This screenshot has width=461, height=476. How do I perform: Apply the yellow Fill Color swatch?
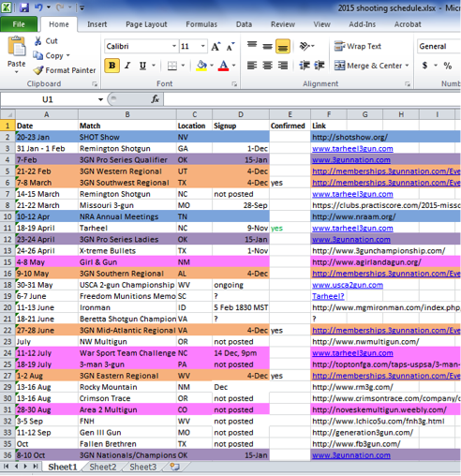tap(201, 66)
